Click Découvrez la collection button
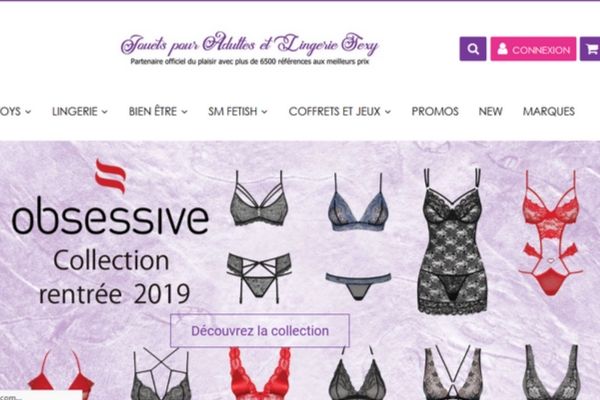The width and height of the screenshot is (600, 400). 260,331
